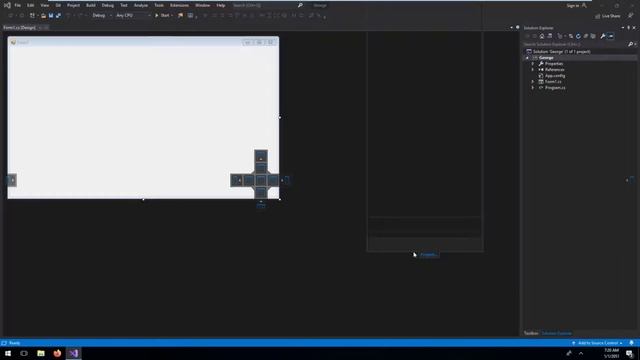Image resolution: width=640 pixels, height=360 pixels.
Task: Toggle Show All Files in Solution Explorer
Action: [x=593, y=36]
